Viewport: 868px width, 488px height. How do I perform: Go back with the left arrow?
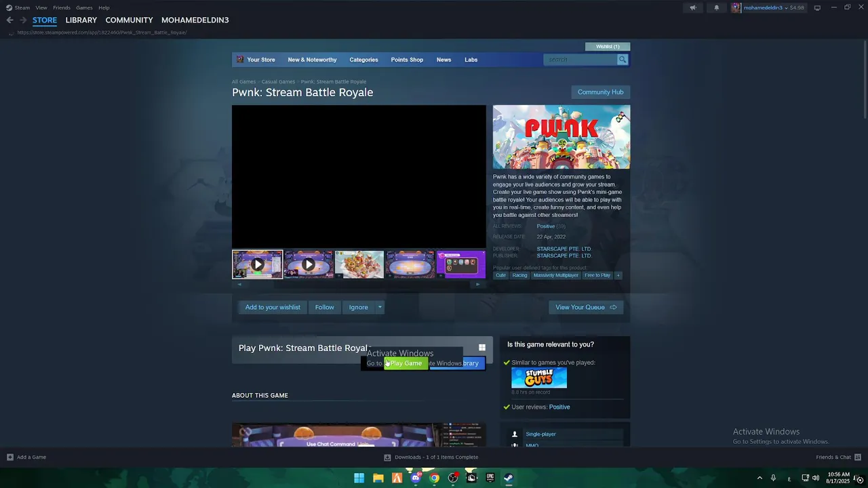[9, 20]
